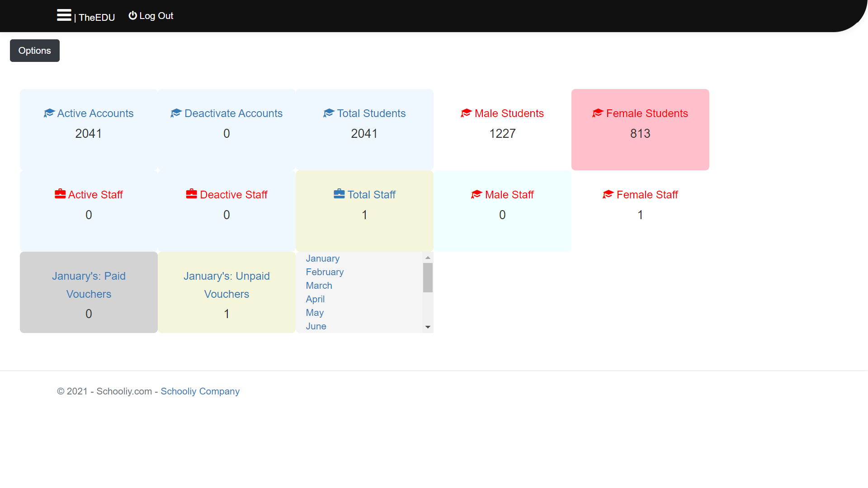The image size is (868, 488).
Task: Click the Total Staff blue briefcase icon
Action: point(339,194)
